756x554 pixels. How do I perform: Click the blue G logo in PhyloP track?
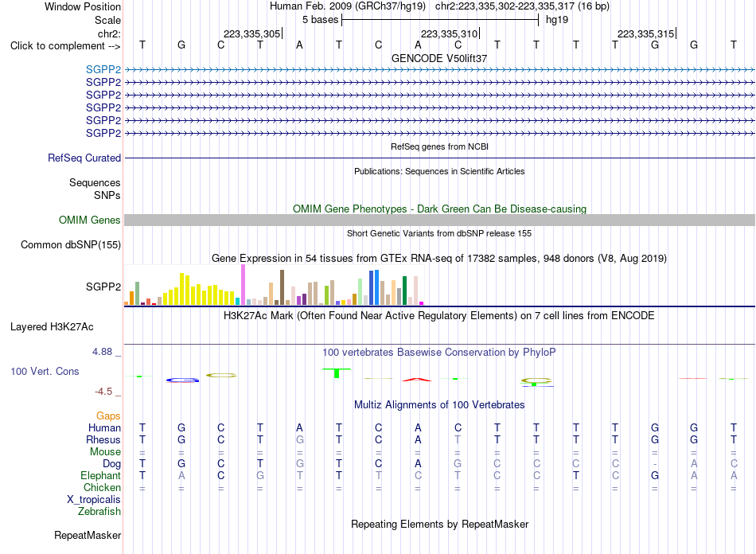pyautogui.click(x=182, y=380)
